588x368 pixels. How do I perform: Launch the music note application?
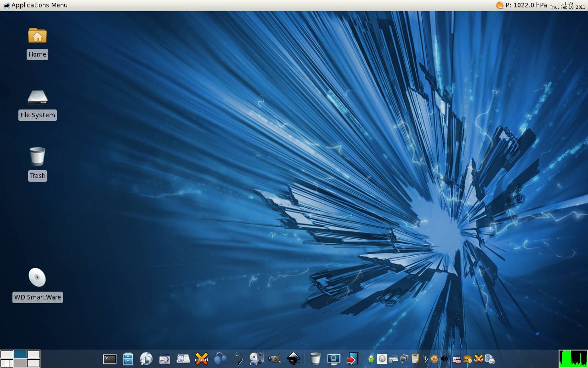(238, 359)
